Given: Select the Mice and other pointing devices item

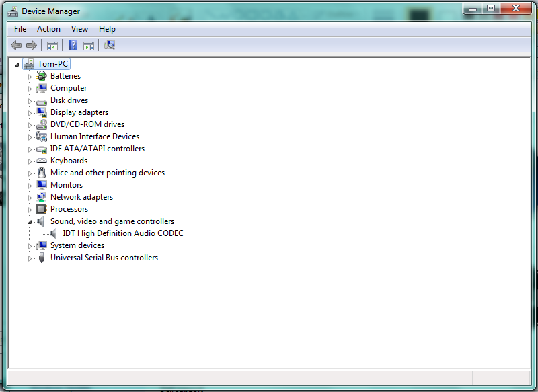Looking at the screenshot, I should [107, 173].
